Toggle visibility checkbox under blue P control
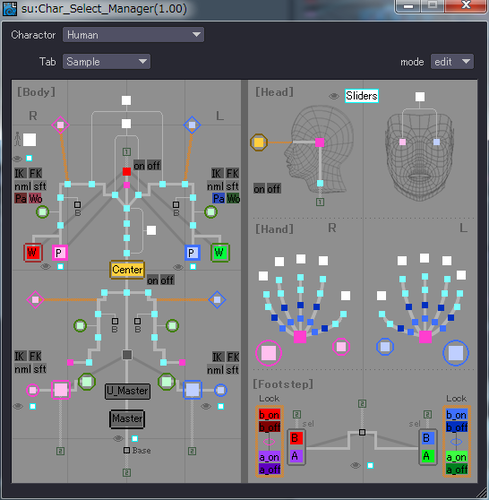 click(193, 266)
